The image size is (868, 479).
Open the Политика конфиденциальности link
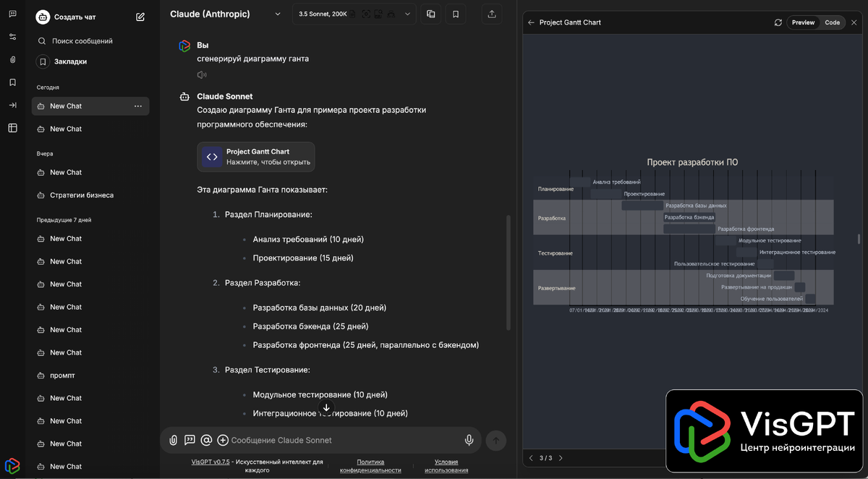pos(370,466)
